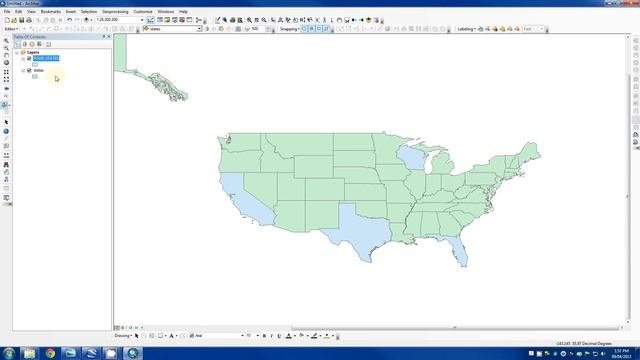Open the ArcToolbox red toolbox icon
Screen dimensions: 640x360
click(x=182, y=20)
